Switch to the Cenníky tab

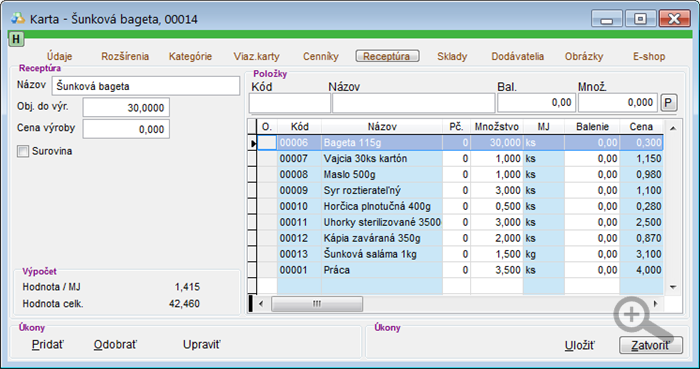tap(321, 56)
